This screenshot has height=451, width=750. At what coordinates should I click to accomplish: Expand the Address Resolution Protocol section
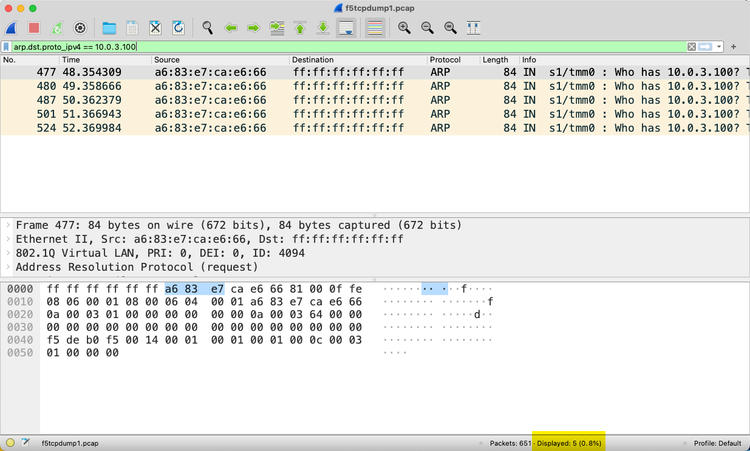9,268
